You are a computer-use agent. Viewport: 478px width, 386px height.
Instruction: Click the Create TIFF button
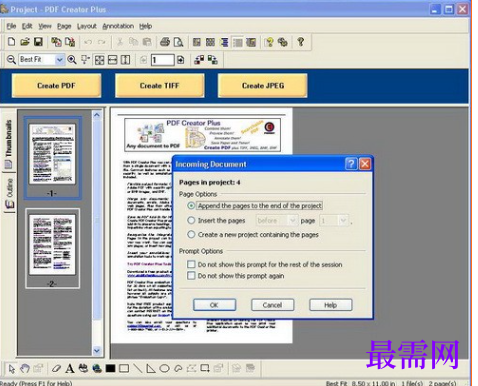(x=160, y=86)
